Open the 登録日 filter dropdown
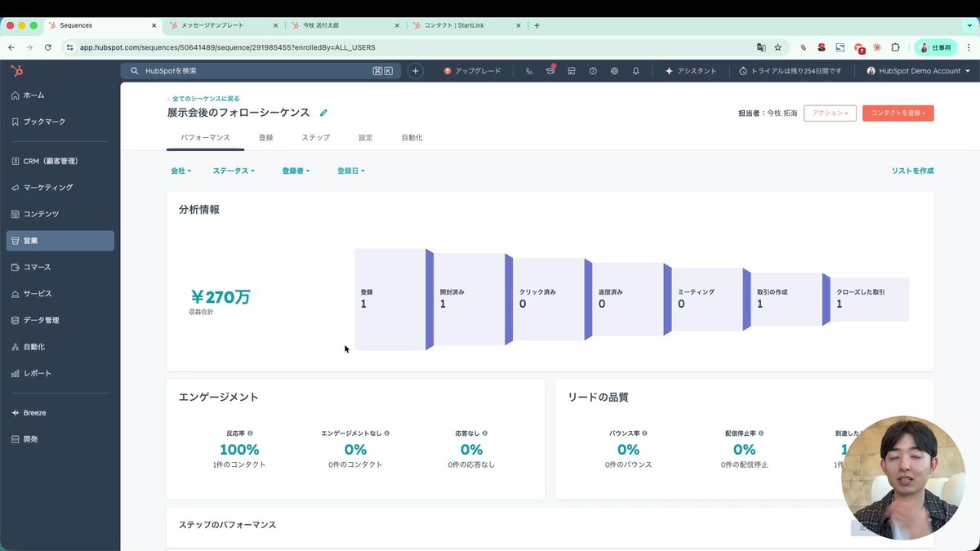This screenshot has height=551, width=980. [x=350, y=171]
